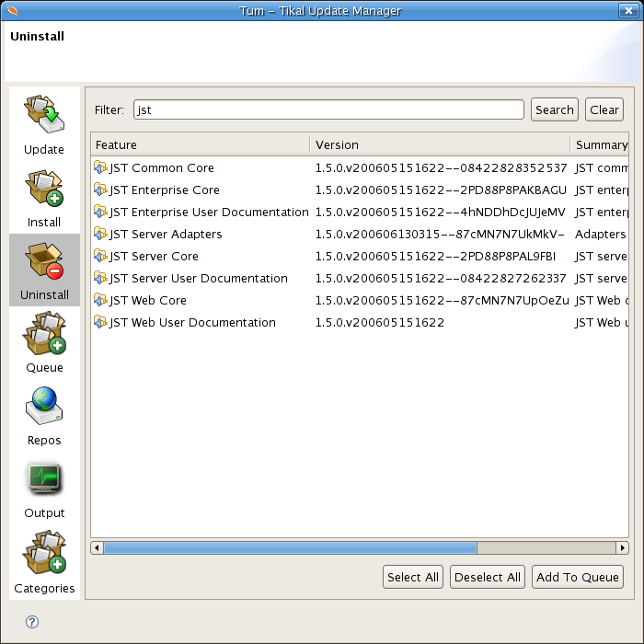Click icon beside JST Enterprise User Documentation

click(99, 212)
